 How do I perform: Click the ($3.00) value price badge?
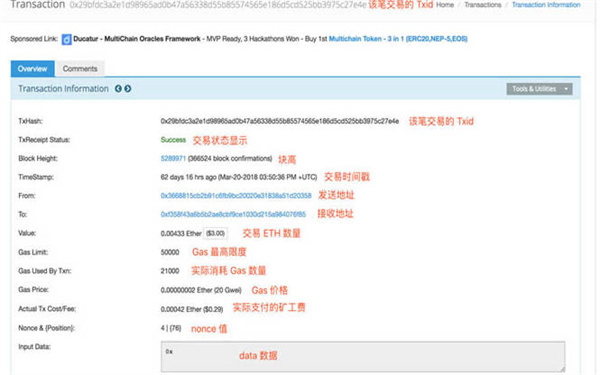(x=215, y=233)
